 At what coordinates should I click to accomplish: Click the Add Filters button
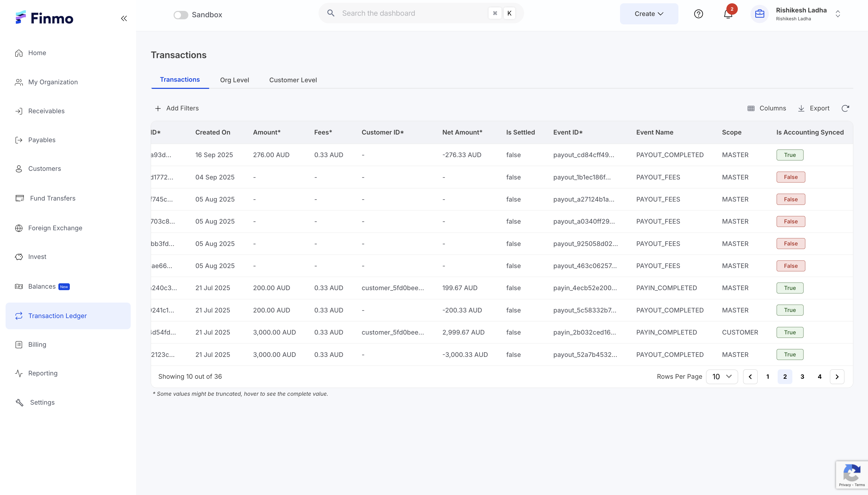click(177, 108)
